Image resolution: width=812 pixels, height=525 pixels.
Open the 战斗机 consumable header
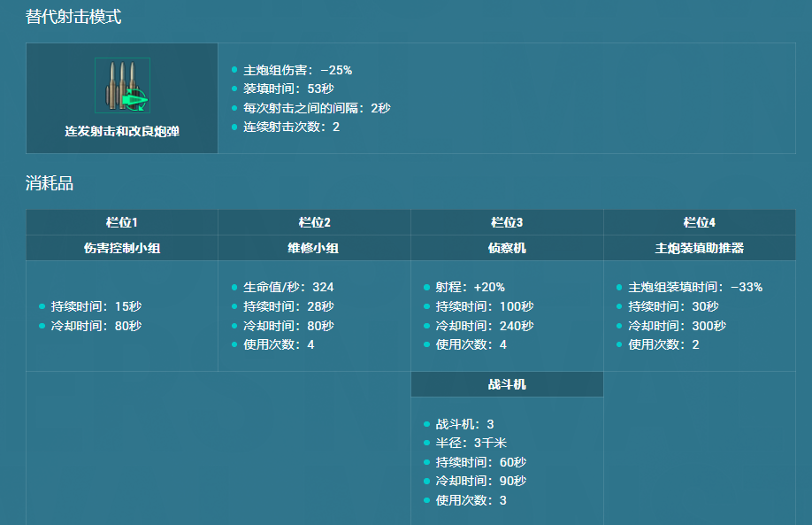click(507, 385)
